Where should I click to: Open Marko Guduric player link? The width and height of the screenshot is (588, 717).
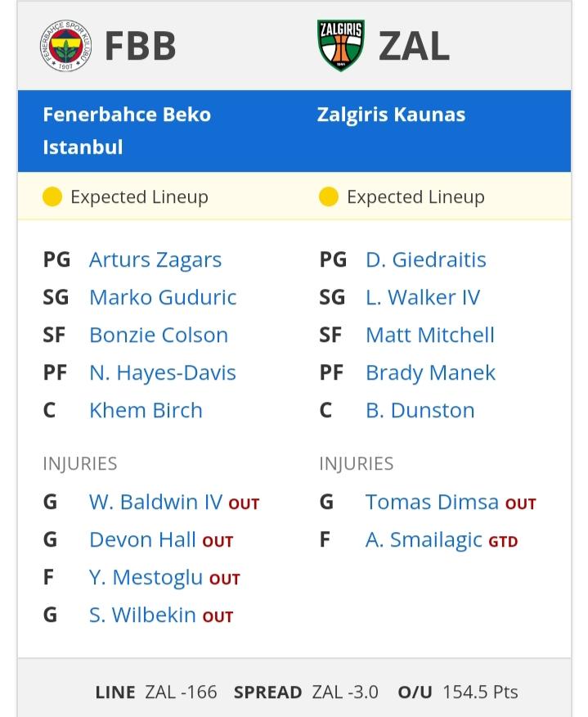point(163,297)
